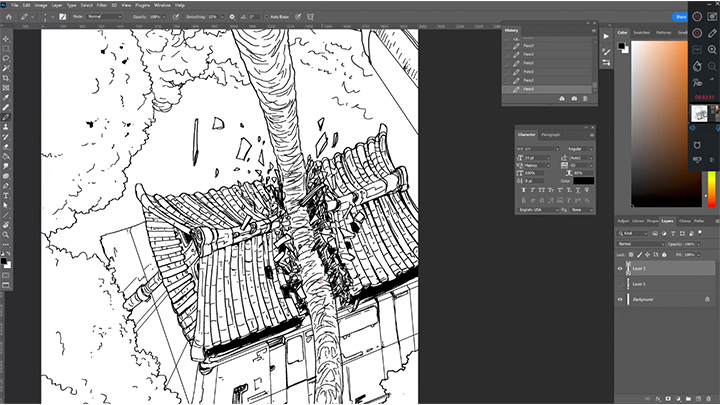
Task: Select the Horizontal Type tool
Action: click(6, 196)
